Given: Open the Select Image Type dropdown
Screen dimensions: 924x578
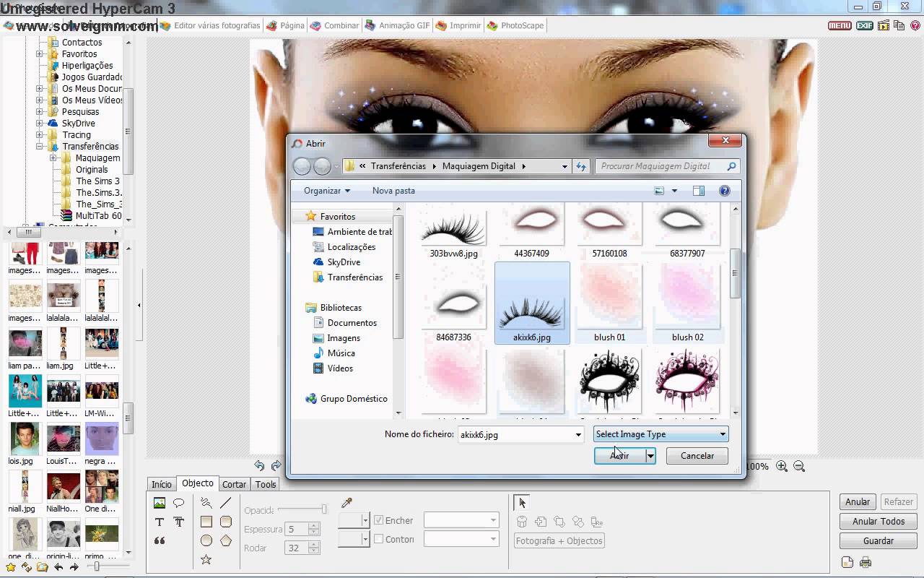Looking at the screenshot, I should (661, 434).
